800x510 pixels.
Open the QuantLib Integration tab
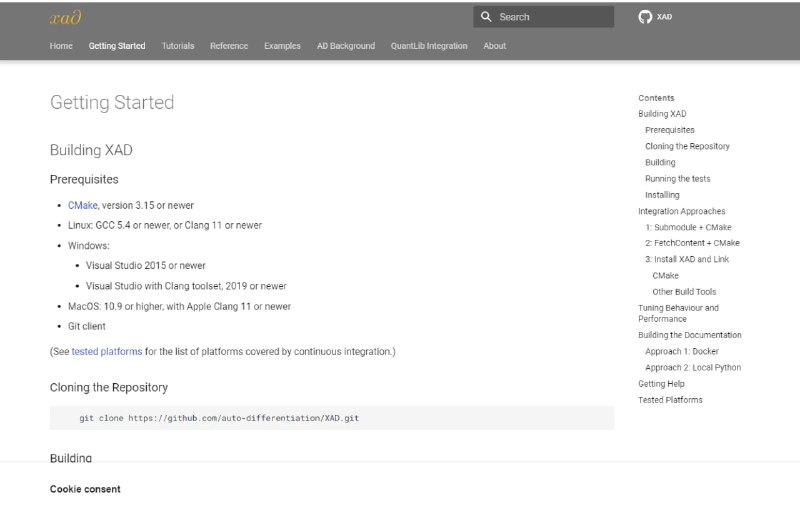point(429,46)
